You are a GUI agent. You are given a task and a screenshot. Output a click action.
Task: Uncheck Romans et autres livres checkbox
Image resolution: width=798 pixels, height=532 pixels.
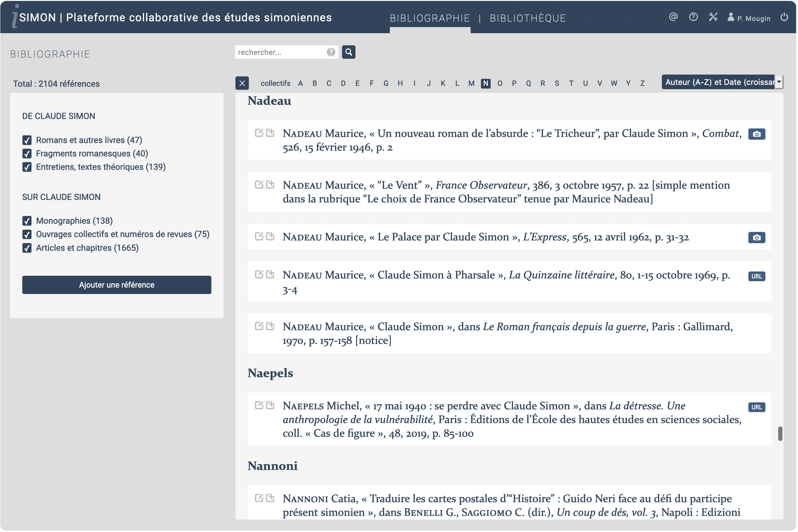27,141
